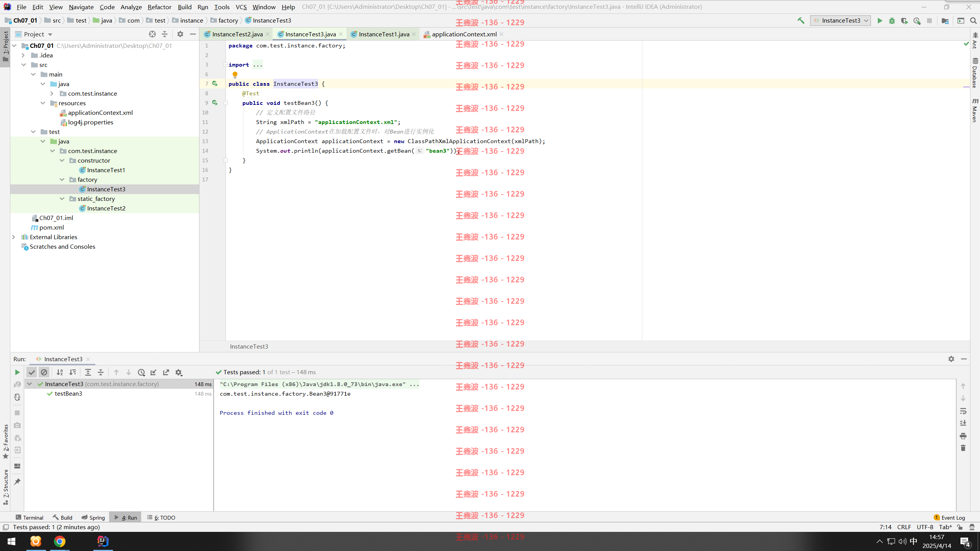980x551 pixels.
Task: Open the Event Log
Action: 949,517
